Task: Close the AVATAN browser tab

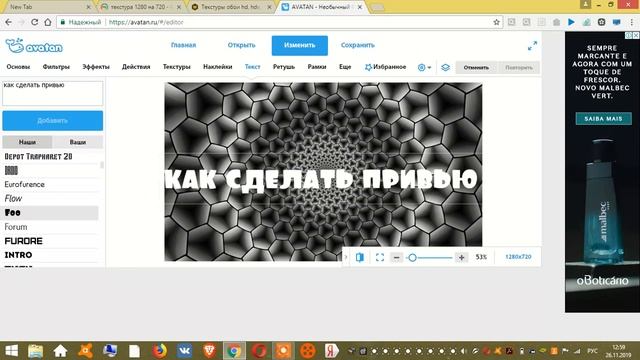Action: pos(360,7)
